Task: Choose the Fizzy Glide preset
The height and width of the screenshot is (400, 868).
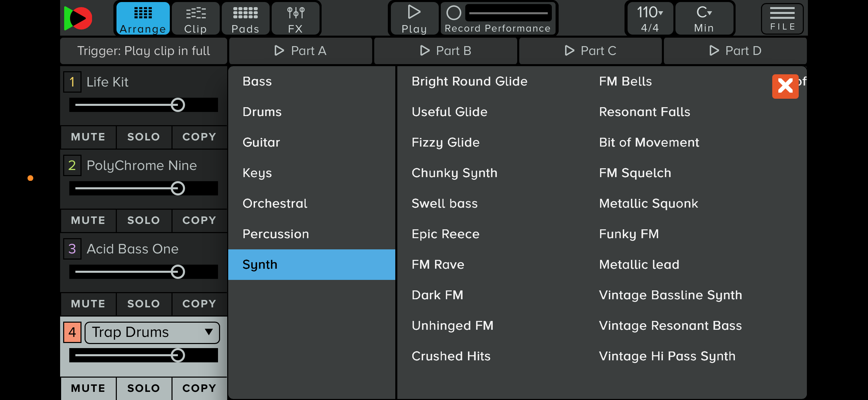Action: click(x=446, y=142)
